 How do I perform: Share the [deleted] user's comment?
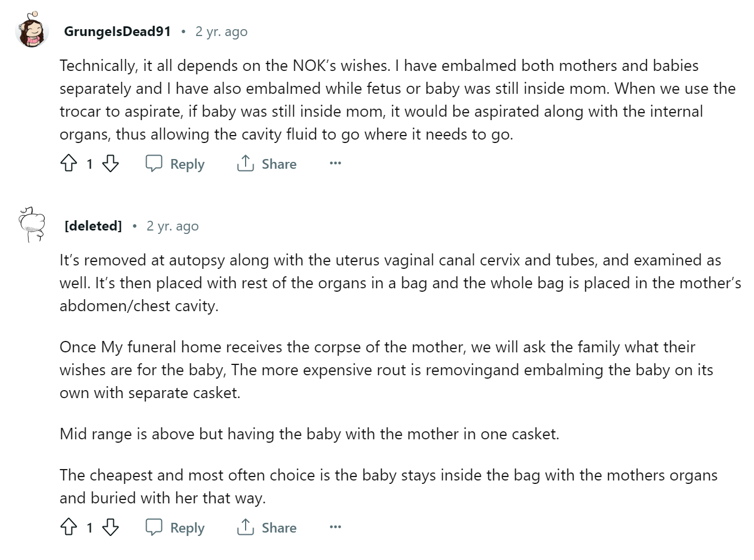[267, 527]
